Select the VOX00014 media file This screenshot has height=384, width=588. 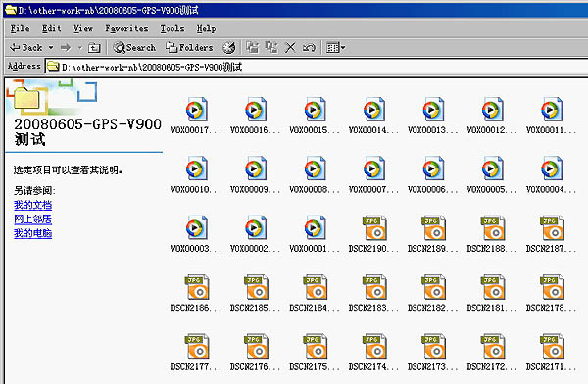click(x=373, y=116)
